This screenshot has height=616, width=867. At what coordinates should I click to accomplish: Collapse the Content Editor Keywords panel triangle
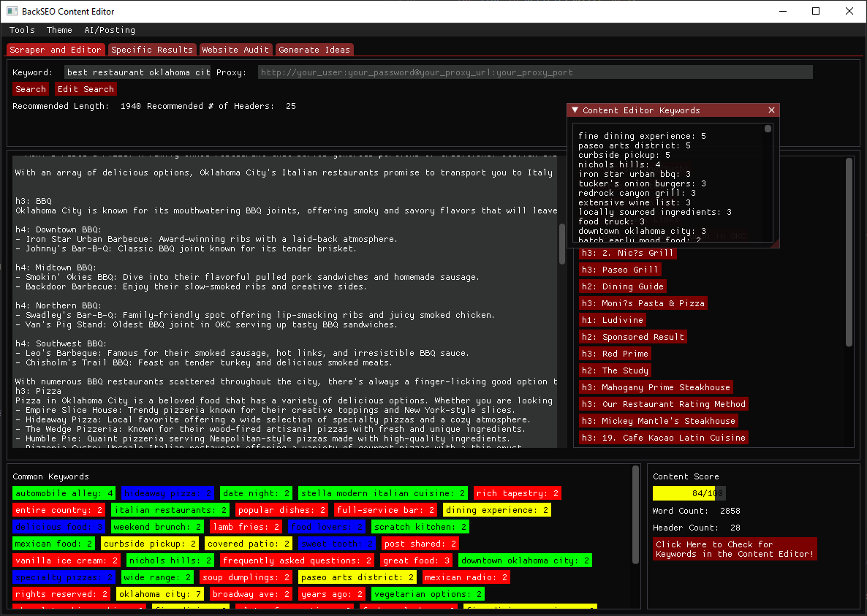(x=575, y=110)
